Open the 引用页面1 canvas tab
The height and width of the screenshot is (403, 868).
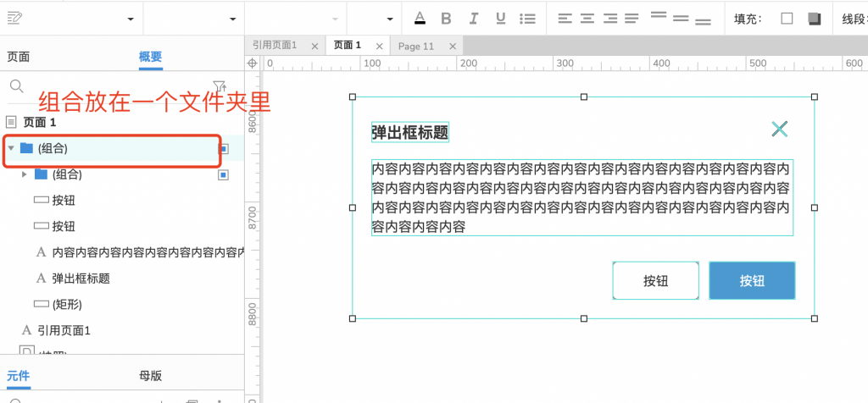click(x=275, y=46)
